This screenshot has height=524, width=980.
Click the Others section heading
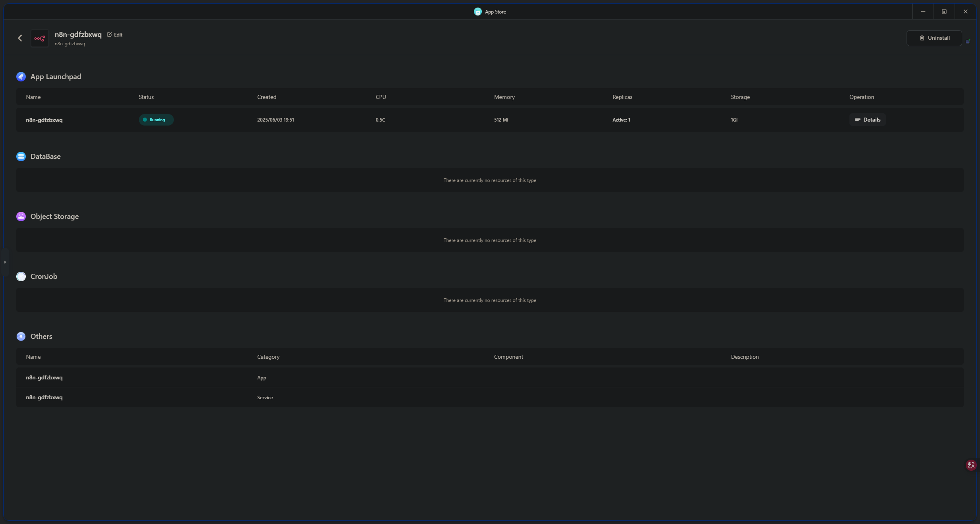pyautogui.click(x=41, y=336)
